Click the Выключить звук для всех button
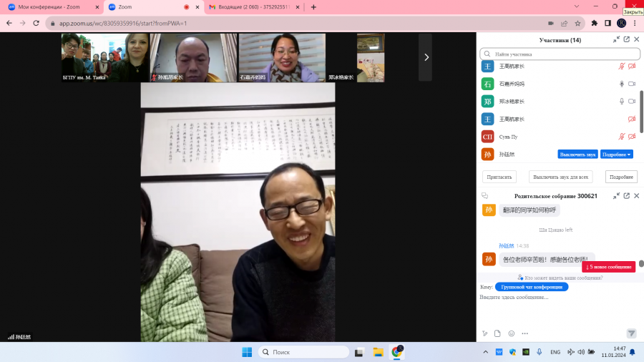The width and height of the screenshot is (644, 362). (560, 177)
